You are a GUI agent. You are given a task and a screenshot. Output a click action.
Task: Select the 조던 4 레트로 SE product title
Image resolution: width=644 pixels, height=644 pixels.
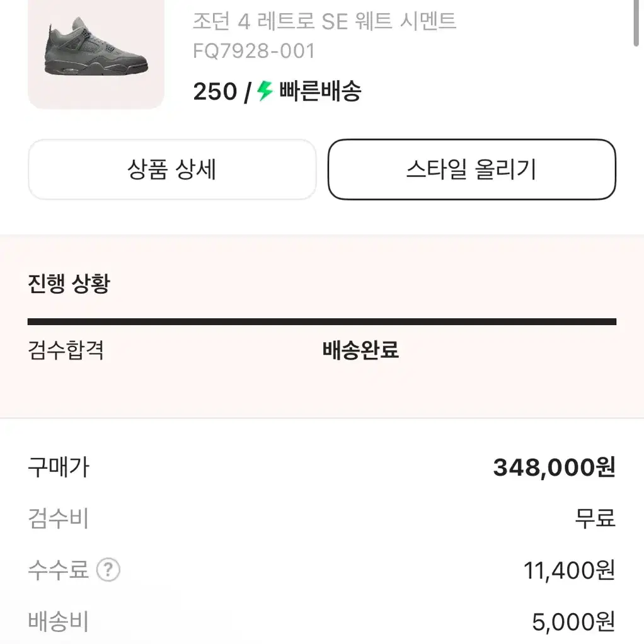[x=325, y=21]
